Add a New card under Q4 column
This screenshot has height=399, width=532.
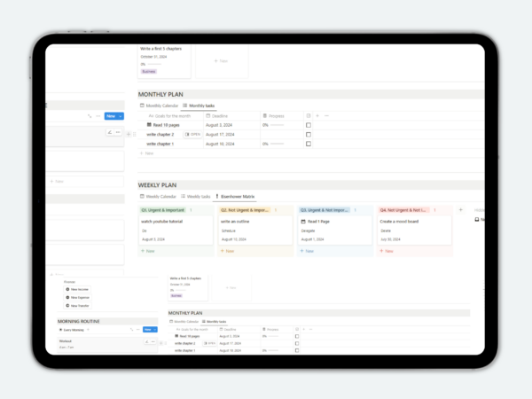pos(387,251)
